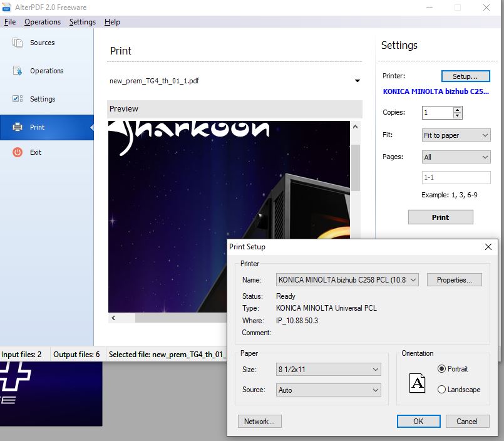Click the 'Input files: 2' status entry

(x=21, y=355)
